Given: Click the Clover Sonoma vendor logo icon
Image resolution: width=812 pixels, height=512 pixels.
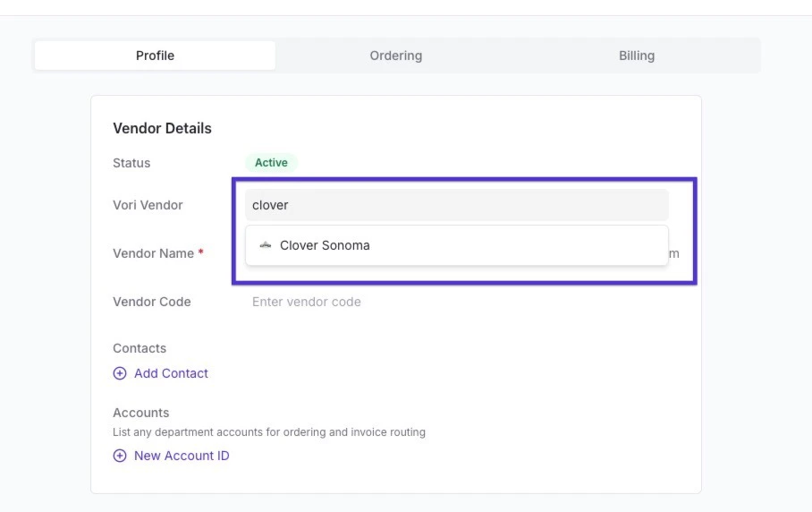Looking at the screenshot, I should tap(265, 245).
